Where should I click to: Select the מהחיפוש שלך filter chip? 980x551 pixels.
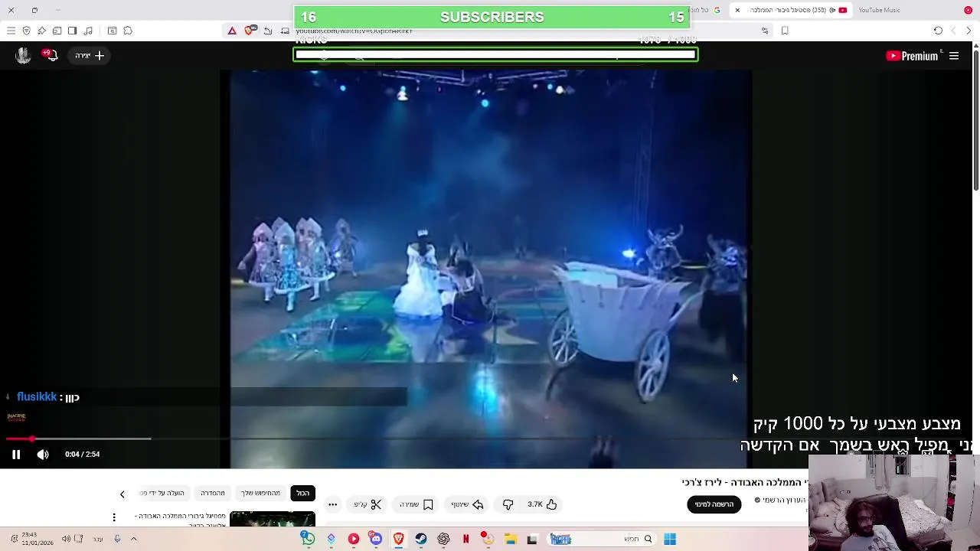[x=261, y=493]
